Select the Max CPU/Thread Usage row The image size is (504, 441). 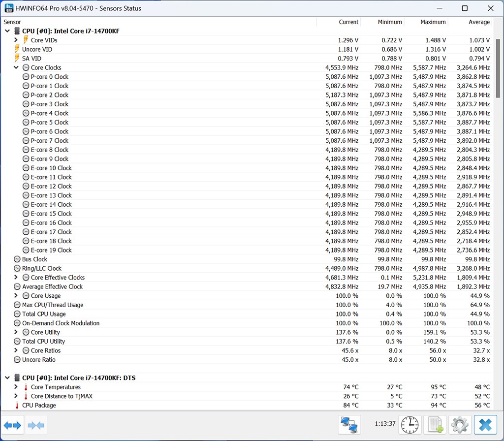[x=247, y=305]
